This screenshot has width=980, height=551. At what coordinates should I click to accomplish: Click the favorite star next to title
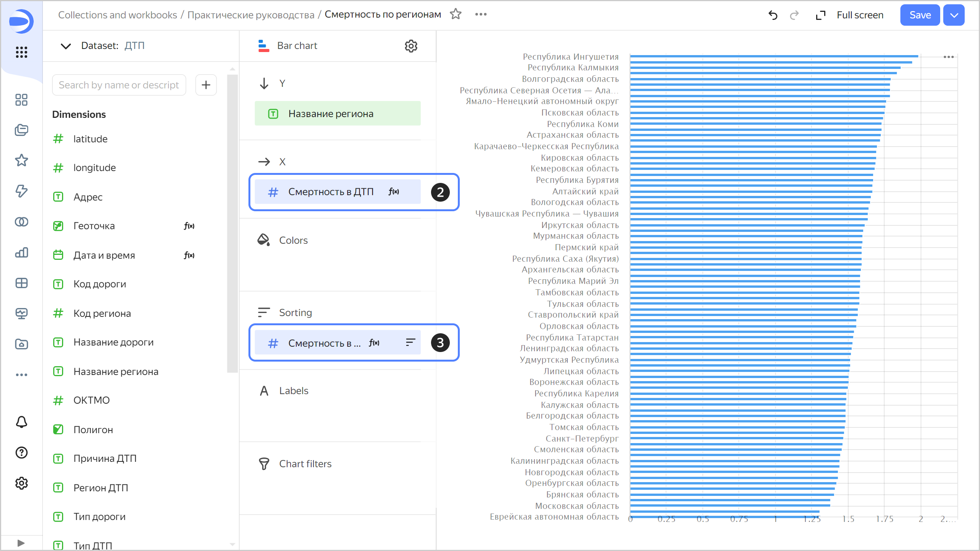456,14
